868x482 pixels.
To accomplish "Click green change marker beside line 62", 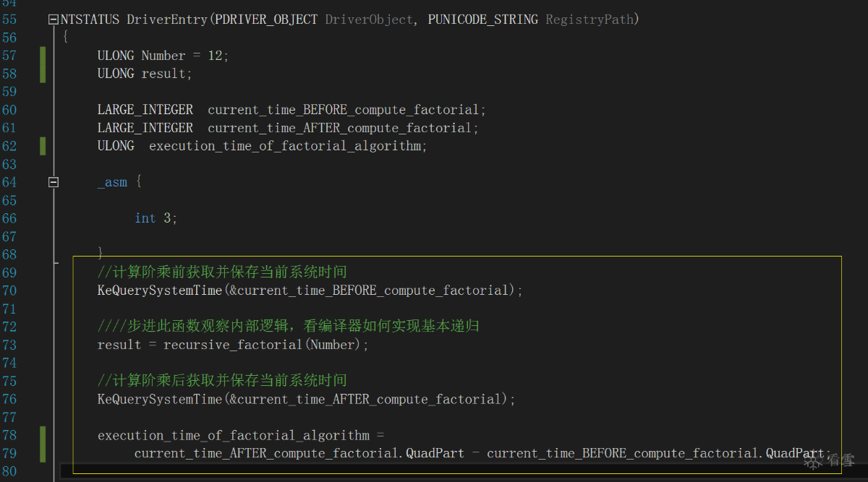I will coord(43,146).
